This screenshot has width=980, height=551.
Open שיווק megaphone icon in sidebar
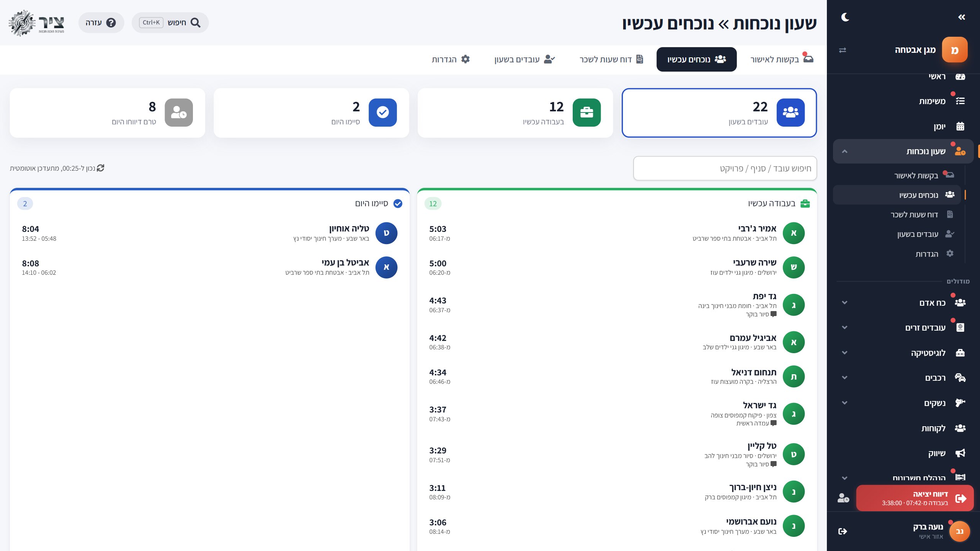coord(960,453)
